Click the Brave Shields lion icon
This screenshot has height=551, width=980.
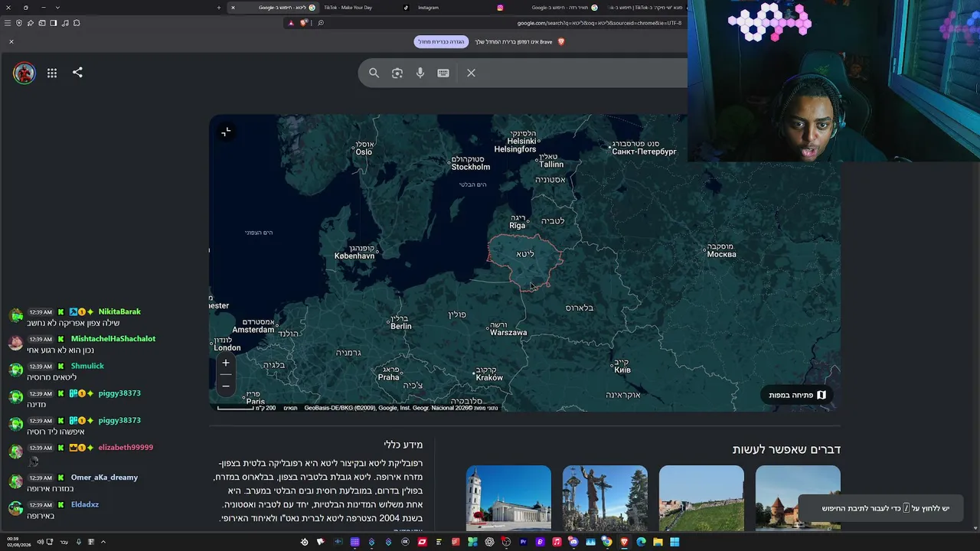click(304, 23)
